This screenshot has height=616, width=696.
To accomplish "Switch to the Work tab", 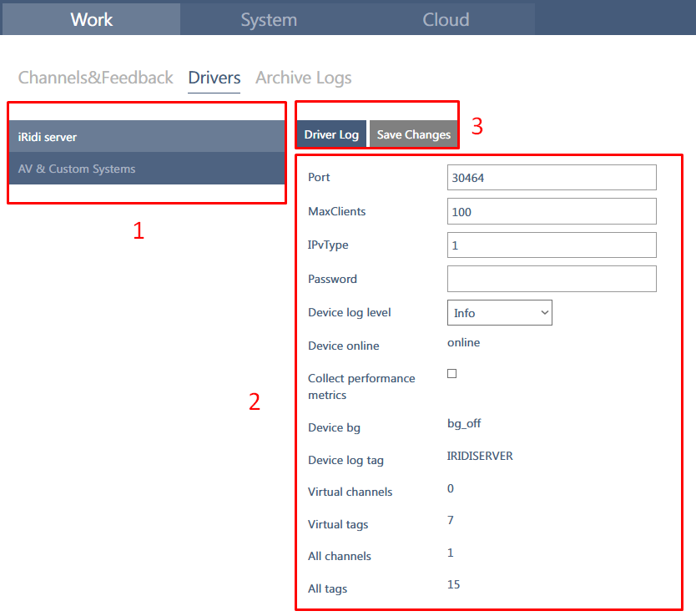I will coord(91,19).
